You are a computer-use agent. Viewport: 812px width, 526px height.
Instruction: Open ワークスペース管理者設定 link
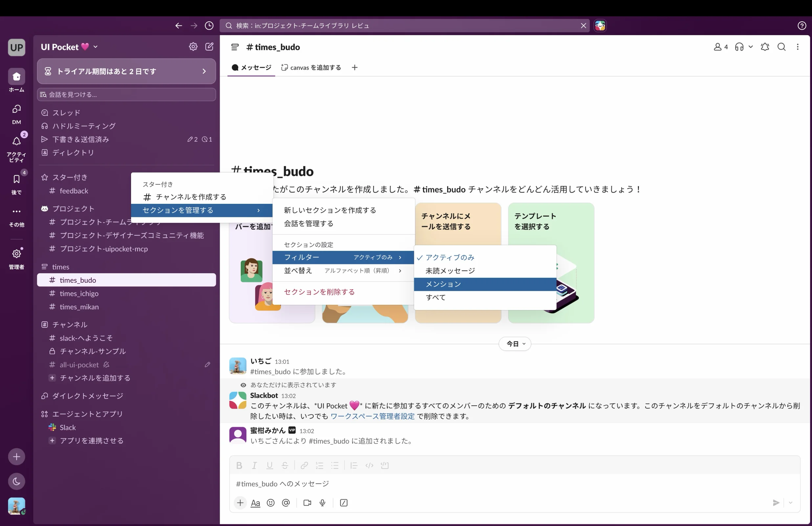point(372,416)
